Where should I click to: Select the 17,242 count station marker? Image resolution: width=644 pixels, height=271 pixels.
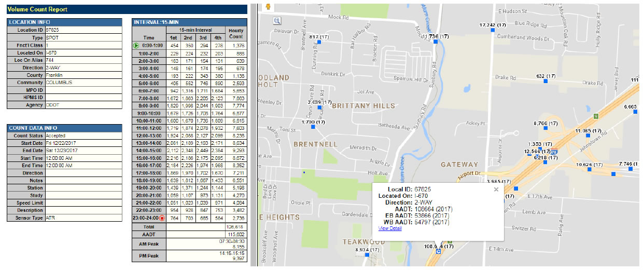point(493,31)
